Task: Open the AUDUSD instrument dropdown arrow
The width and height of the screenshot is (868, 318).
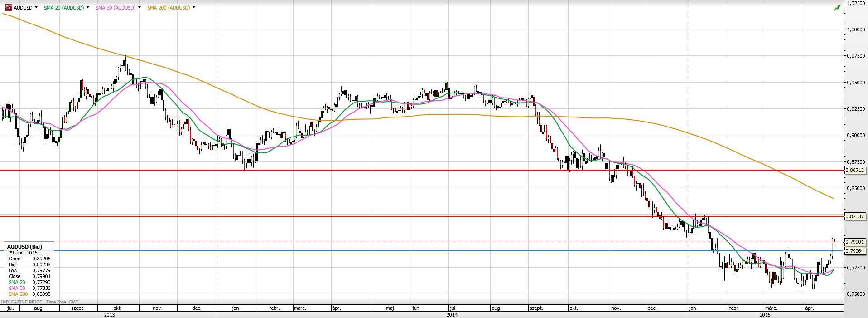Action: point(36,7)
